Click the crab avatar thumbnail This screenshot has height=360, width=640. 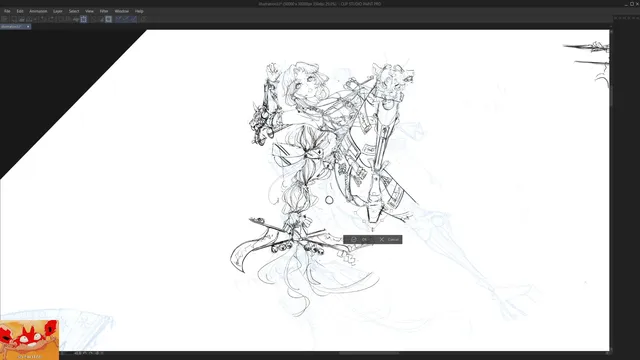29,340
